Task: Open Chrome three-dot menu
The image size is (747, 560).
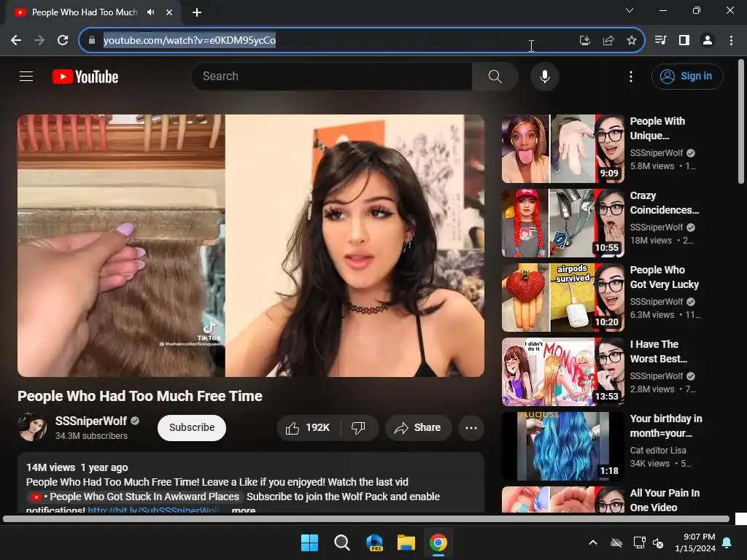Action: tap(731, 40)
